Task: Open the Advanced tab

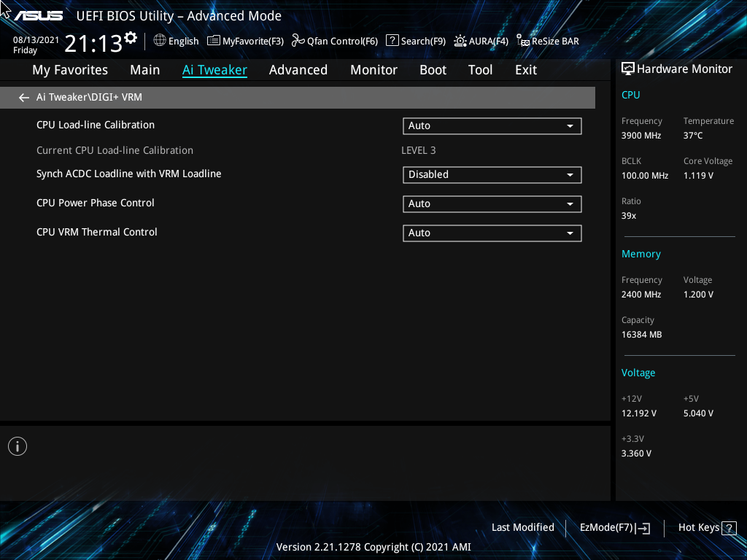Action: click(298, 70)
